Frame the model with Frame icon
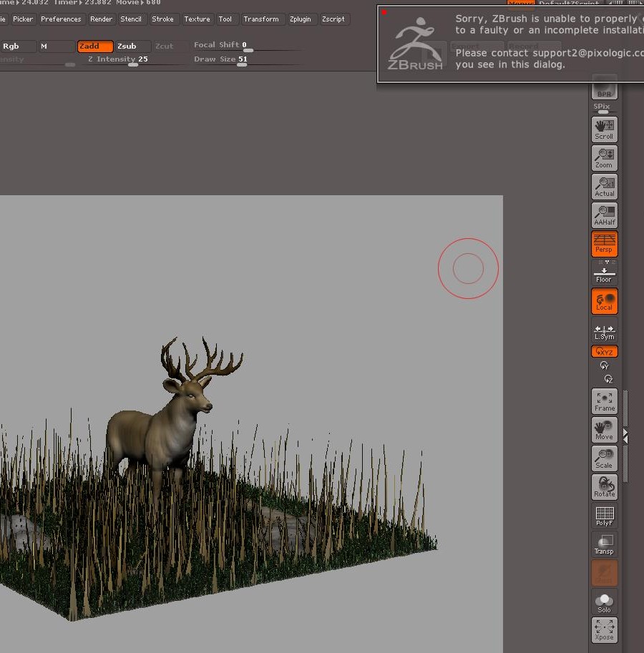The width and height of the screenshot is (644, 653). click(604, 401)
